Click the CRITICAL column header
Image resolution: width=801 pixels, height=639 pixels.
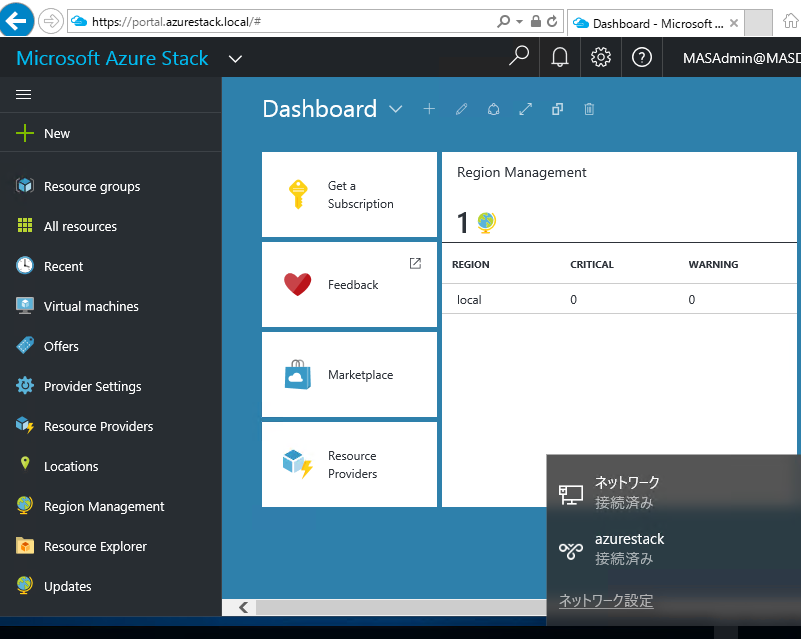(592, 265)
